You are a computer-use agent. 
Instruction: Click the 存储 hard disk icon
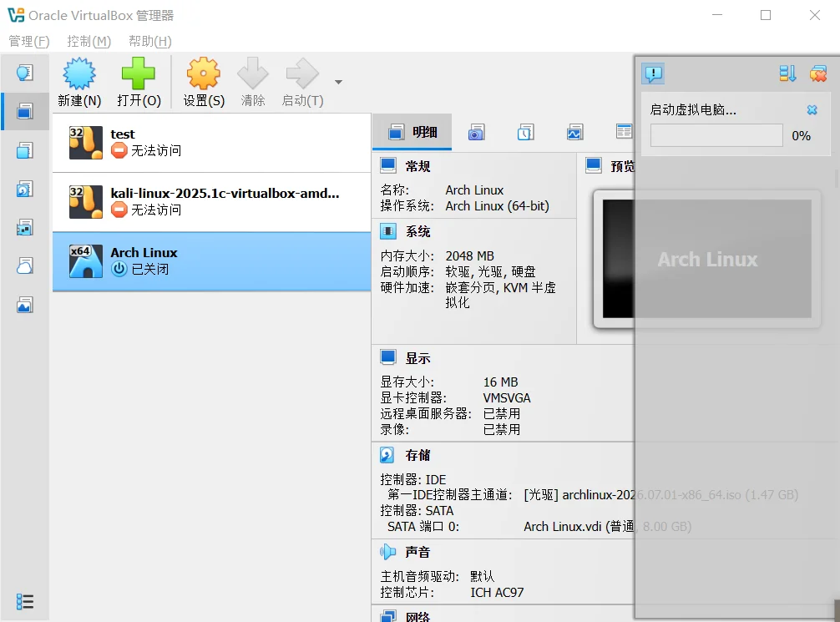pos(387,455)
